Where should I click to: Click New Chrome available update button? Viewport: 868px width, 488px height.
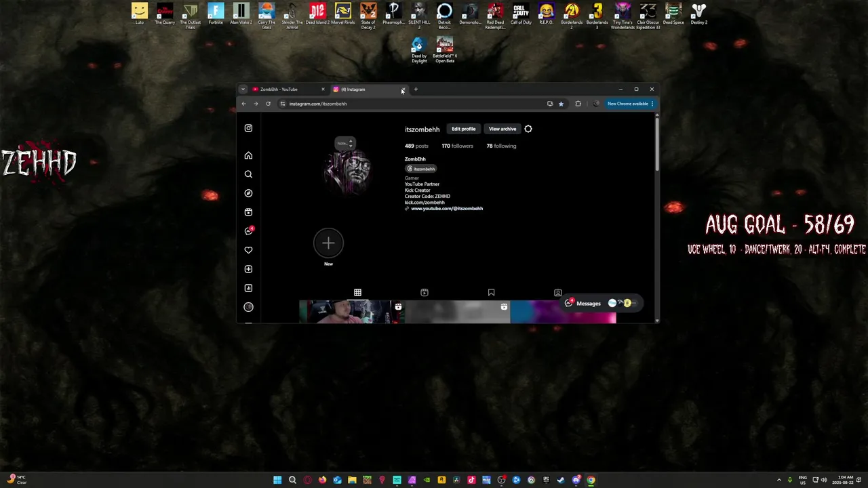[x=630, y=104]
